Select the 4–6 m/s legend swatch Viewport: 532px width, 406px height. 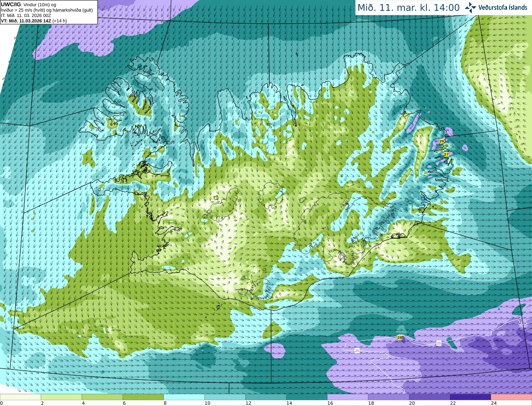tap(103, 397)
